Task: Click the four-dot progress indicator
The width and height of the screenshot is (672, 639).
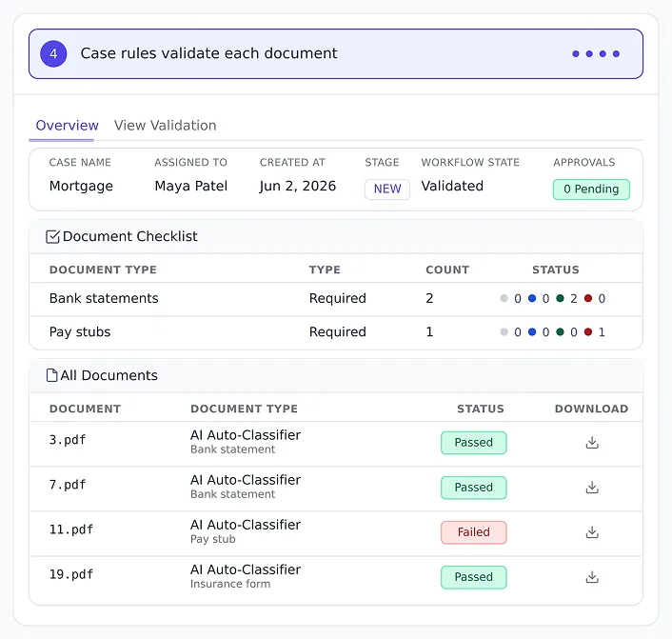Action: click(596, 53)
